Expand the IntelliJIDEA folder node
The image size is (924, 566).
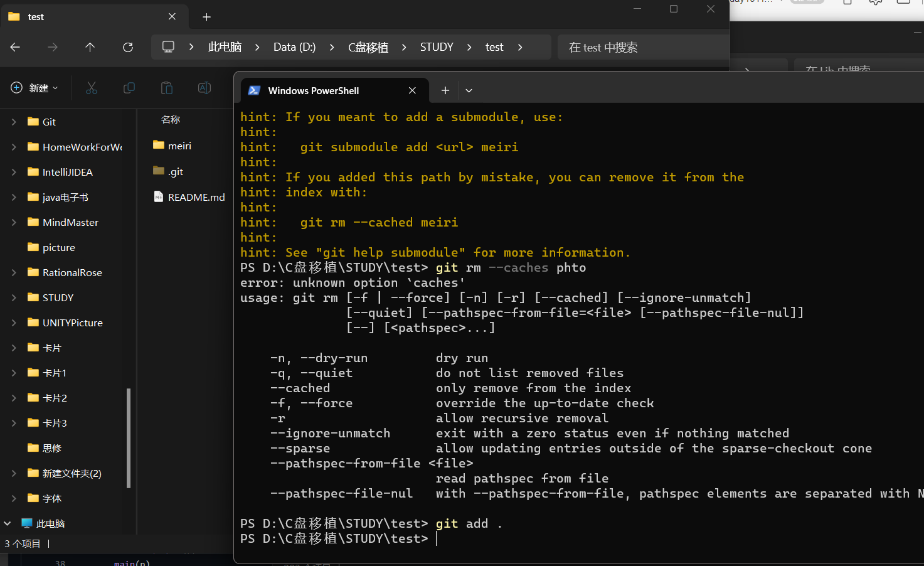click(x=14, y=172)
